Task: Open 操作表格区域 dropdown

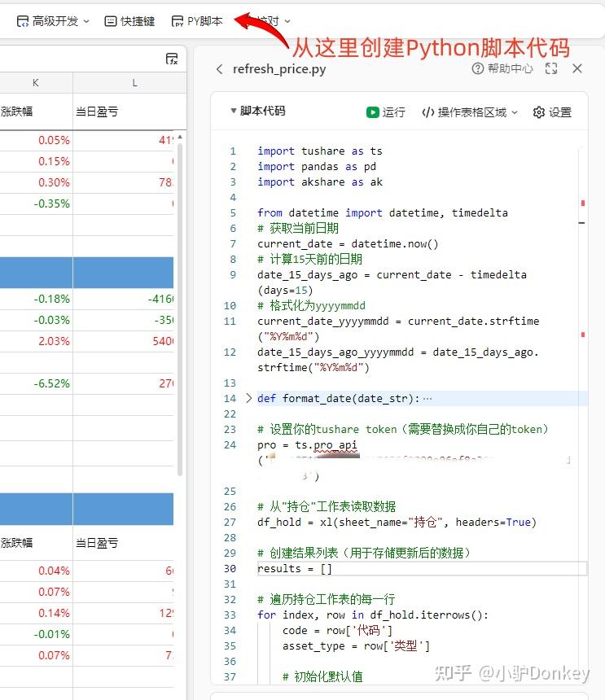Action: pos(470,112)
